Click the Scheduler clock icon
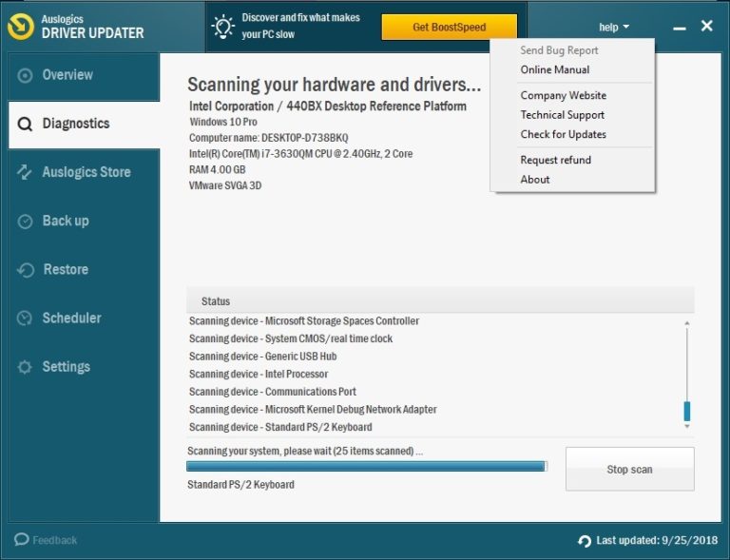 point(25,319)
